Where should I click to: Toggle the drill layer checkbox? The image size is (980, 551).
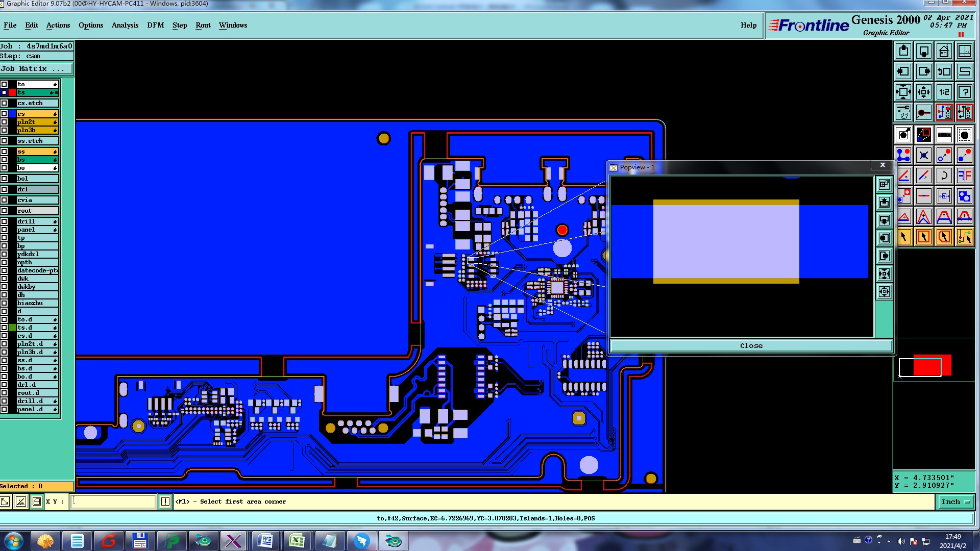click(4, 221)
